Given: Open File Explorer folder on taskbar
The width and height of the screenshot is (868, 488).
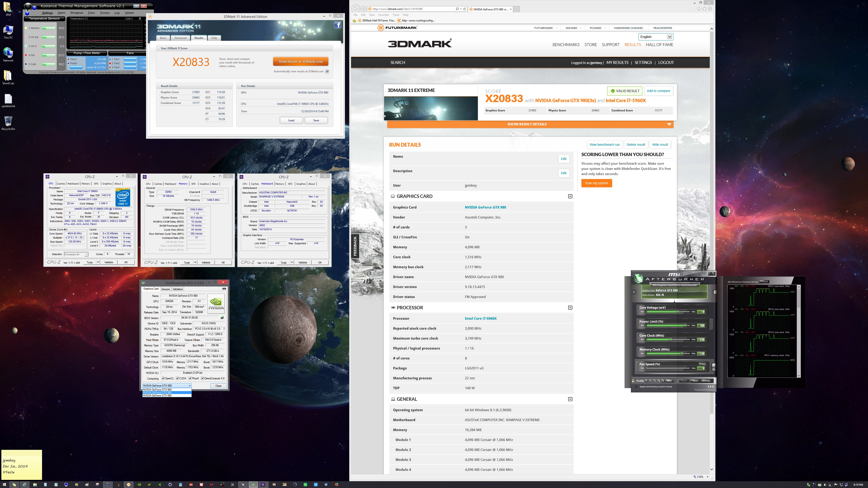Looking at the screenshot, I should pyautogui.click(x=35, y=485).
